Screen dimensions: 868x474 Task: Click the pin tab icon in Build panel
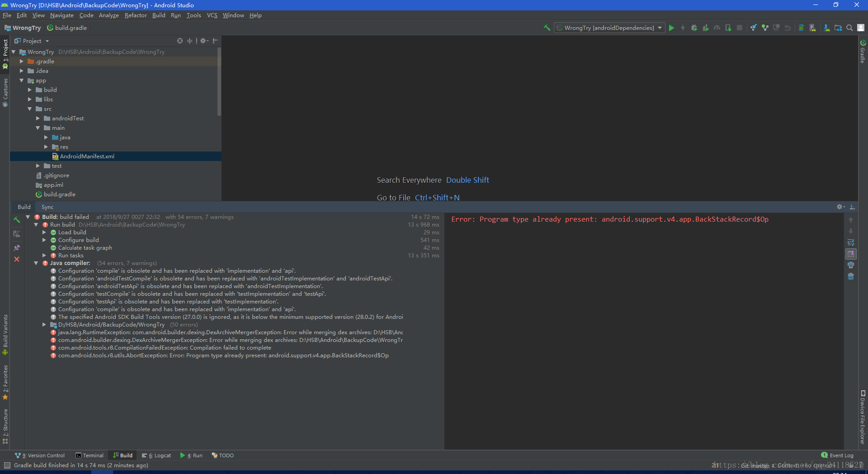17,247
